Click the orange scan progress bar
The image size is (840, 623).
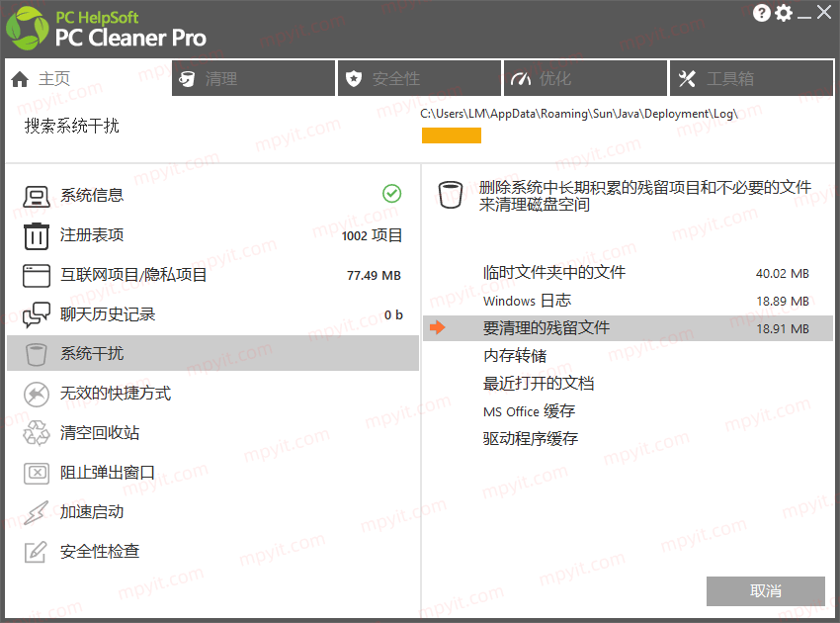(x=451, y=135)
